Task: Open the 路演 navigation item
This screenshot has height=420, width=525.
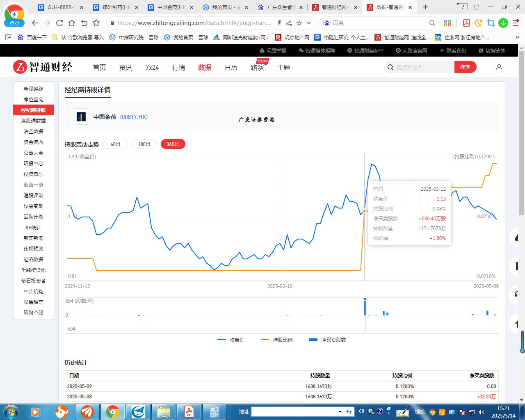Action: 257,67
